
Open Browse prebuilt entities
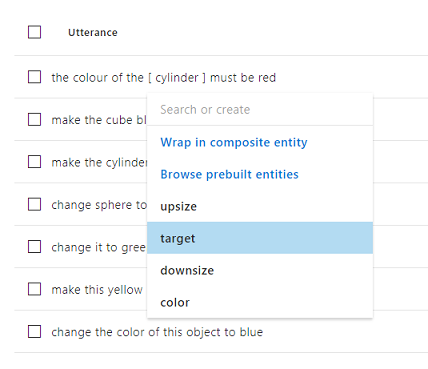pyautogui.click(x=229, y=174)
